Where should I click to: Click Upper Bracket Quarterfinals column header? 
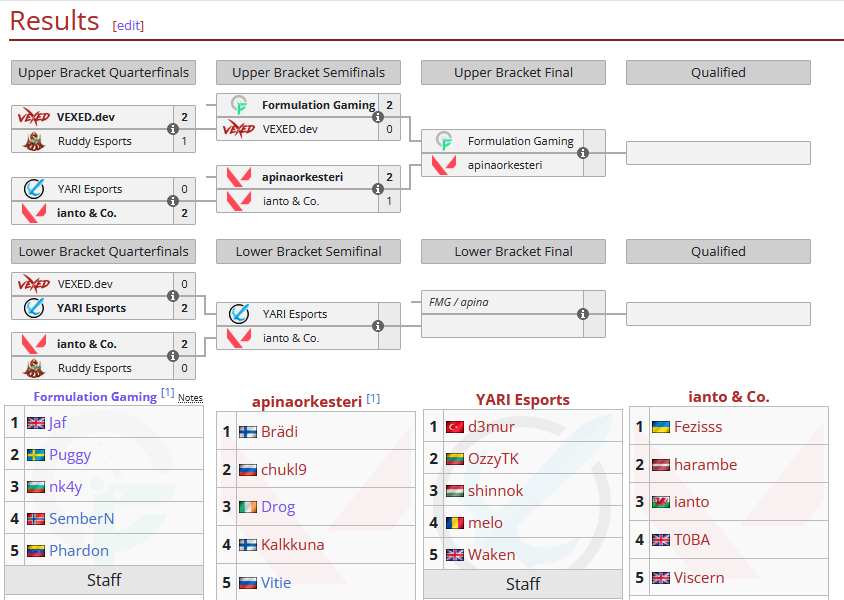(x=103, y=73)
